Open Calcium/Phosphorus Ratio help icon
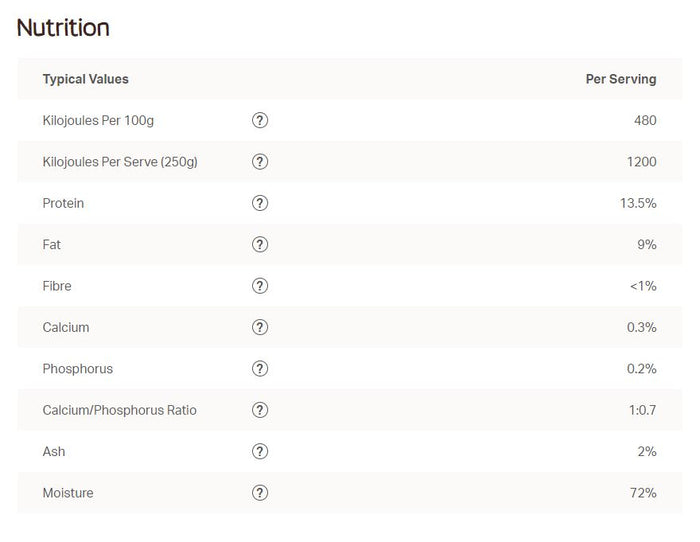Image resolution: width=700 pixels, height=542 pixels. tap(260, 410)
